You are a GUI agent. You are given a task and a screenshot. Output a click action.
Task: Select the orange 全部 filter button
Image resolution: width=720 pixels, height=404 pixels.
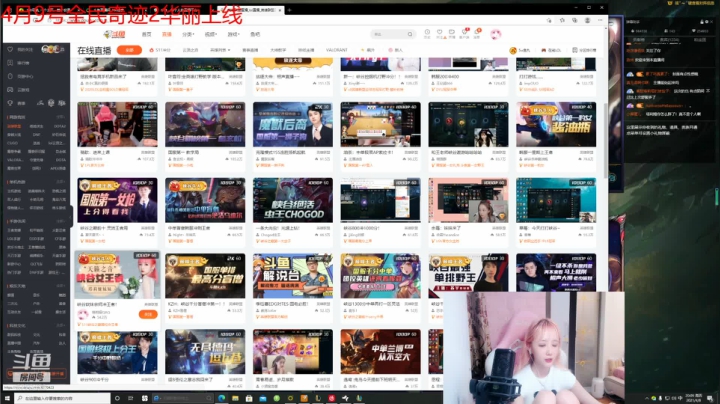pyautogui.click(x=129, y=50)
